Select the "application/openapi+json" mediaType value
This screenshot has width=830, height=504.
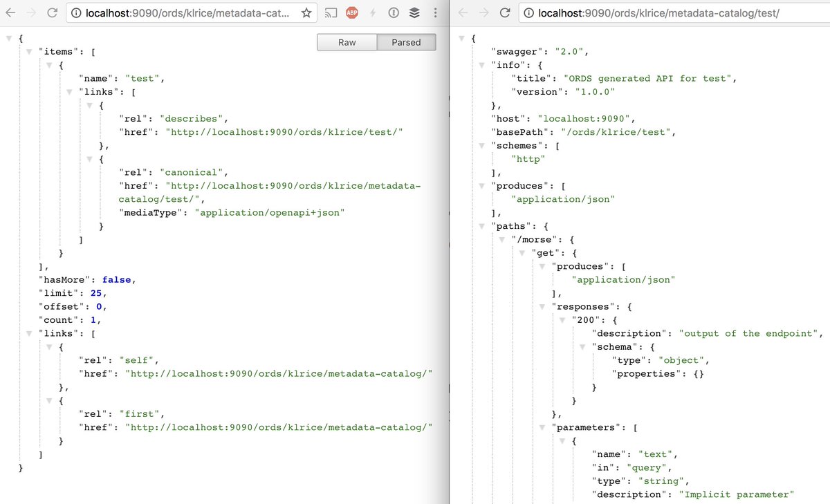coord(271,213)
